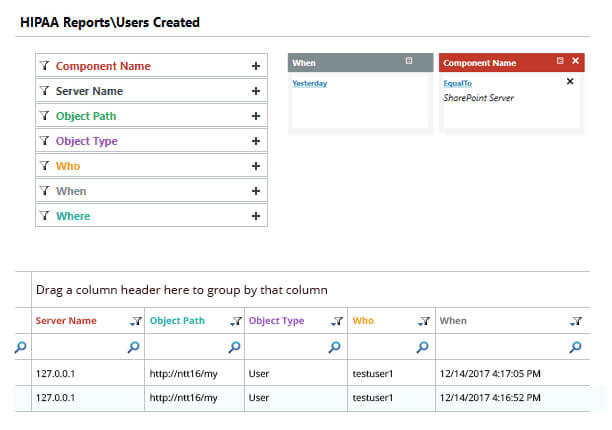Open Object Path column filter menu
The width and height of the screenshot is (612, 430).
(236, 321)
